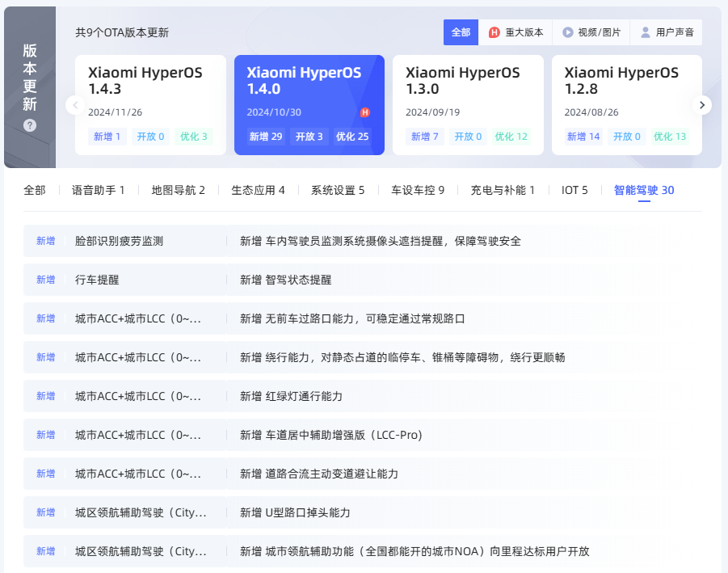Switch to 地图导航 2 tab
The image size is (728, 573).
[x=179, y=191]
